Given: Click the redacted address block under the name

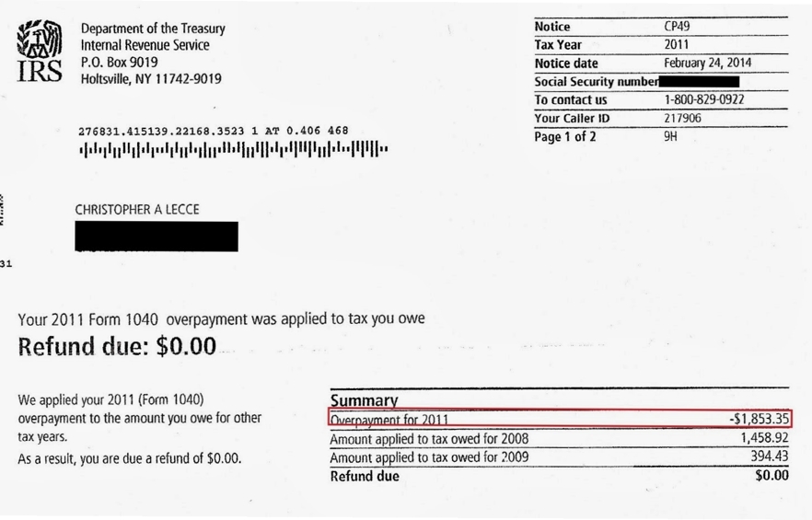Looking at the screenshot, I should pyautogui.click(x=157, y=237).
